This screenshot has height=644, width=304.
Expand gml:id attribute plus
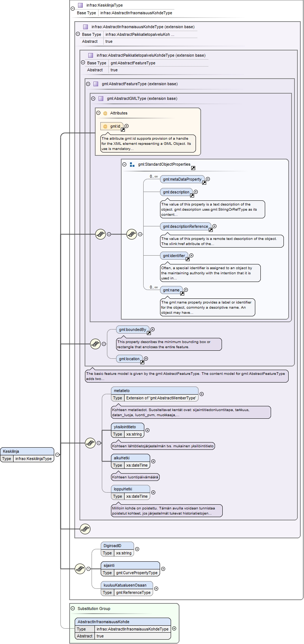[x=127, y=126]
